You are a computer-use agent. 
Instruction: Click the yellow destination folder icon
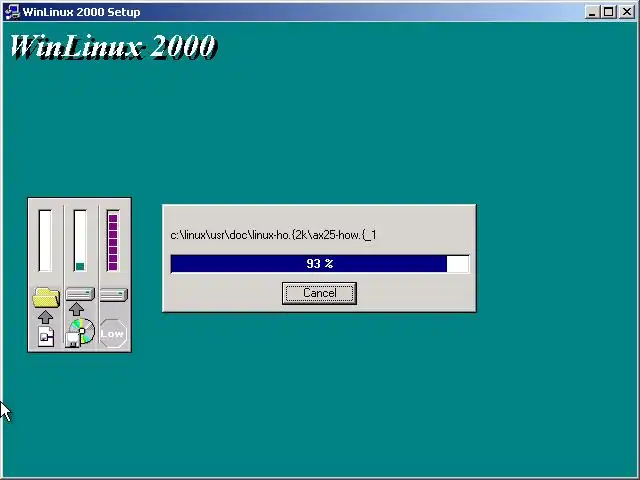pos(46,298)
